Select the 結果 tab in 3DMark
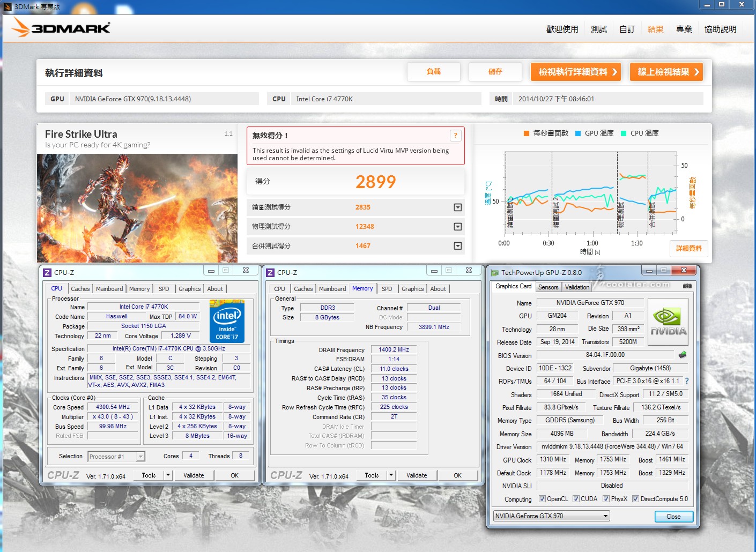756x552 pixels. tap(656, 29)
